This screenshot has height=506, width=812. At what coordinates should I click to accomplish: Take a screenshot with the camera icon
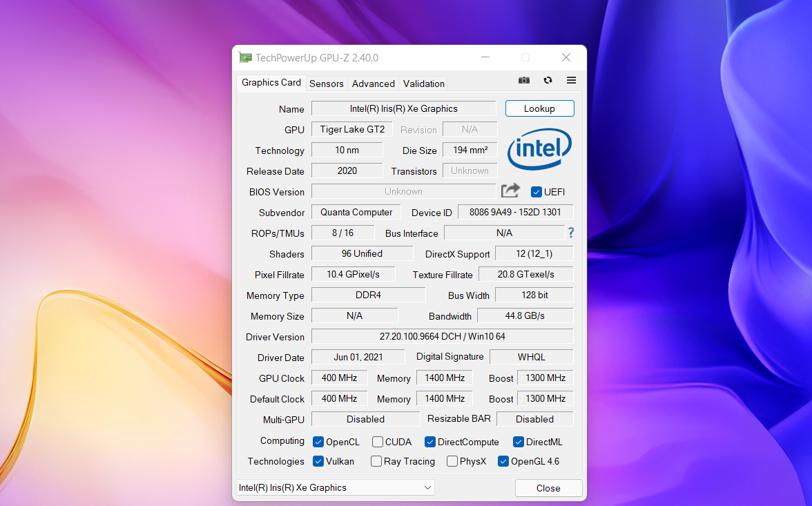coord(524,80)
